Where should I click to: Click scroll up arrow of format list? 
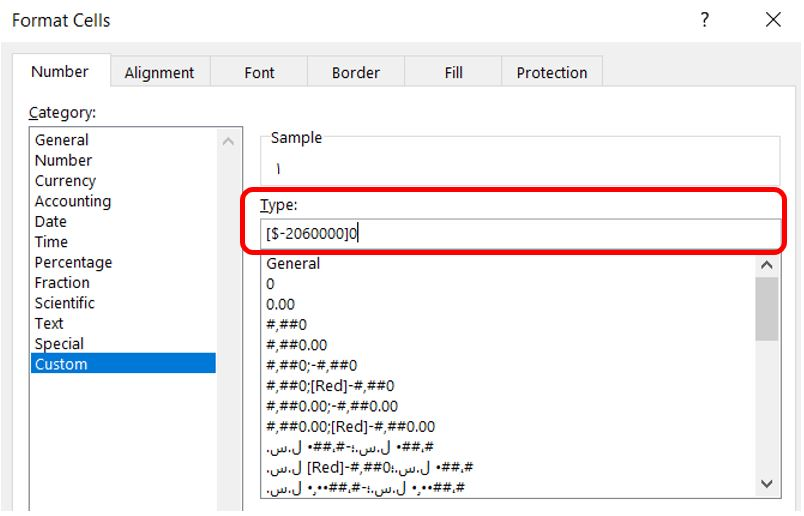[x=767, y=265]
